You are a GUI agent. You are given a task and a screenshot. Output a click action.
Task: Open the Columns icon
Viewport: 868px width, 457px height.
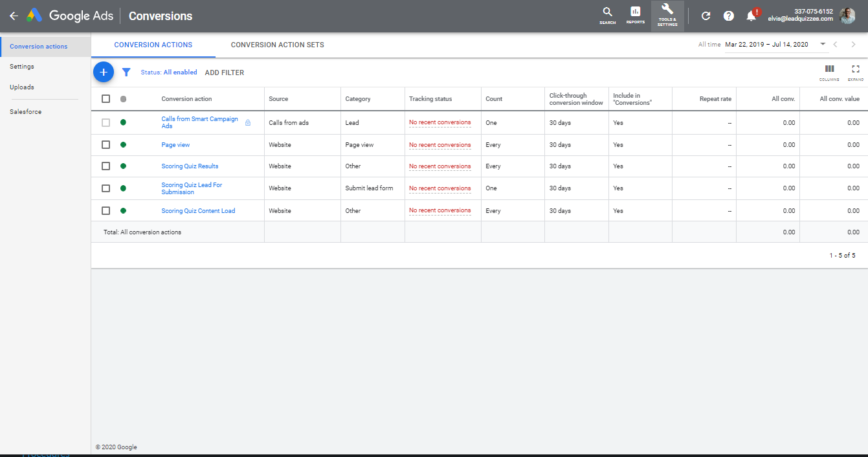829,72
